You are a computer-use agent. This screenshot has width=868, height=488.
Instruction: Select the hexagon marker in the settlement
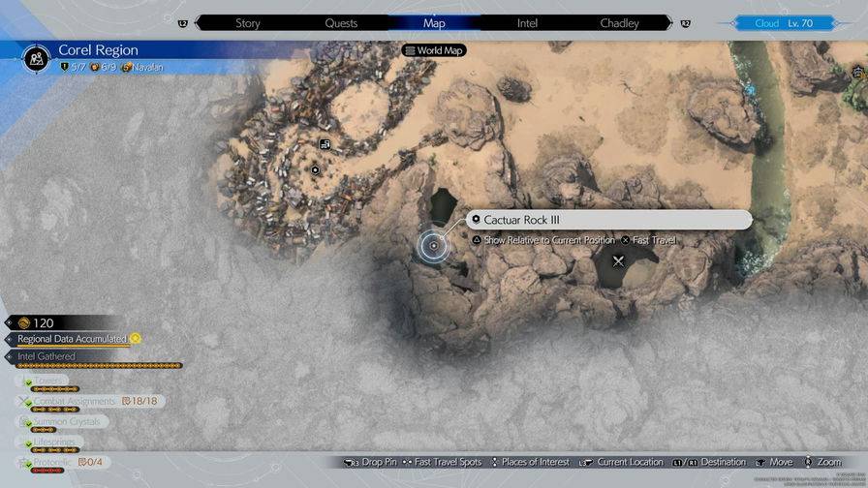point(316,168)
